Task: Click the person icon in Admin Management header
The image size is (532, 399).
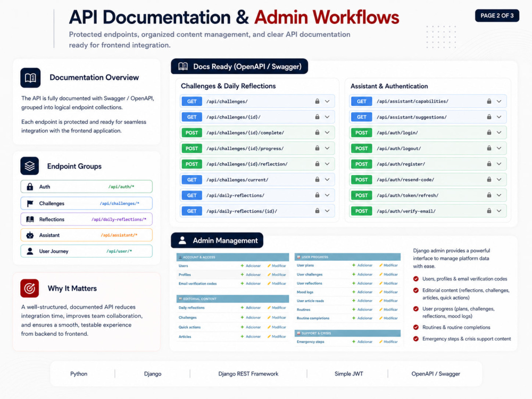Action: coord(182,240)
